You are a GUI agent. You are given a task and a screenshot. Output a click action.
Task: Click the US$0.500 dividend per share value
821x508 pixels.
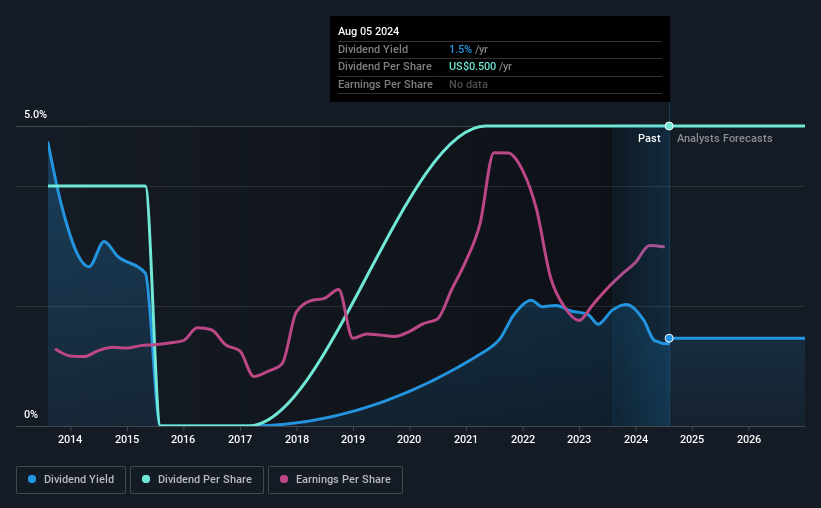click(472, 67)
